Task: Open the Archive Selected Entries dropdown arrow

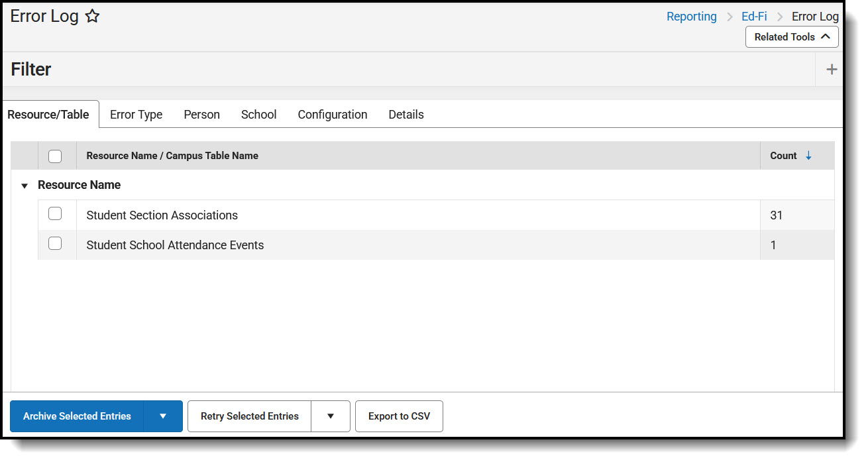Action: point(163,416)
